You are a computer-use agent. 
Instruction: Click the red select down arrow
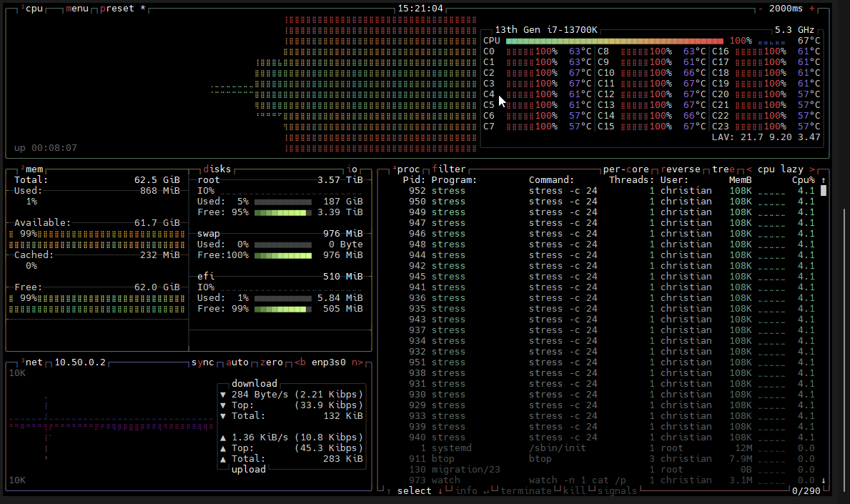(440, 491)
